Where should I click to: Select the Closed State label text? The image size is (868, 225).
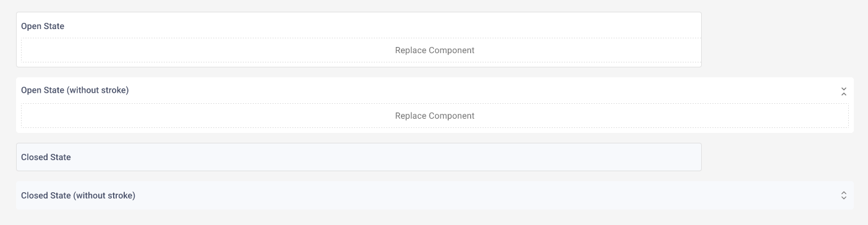(46, 157)
